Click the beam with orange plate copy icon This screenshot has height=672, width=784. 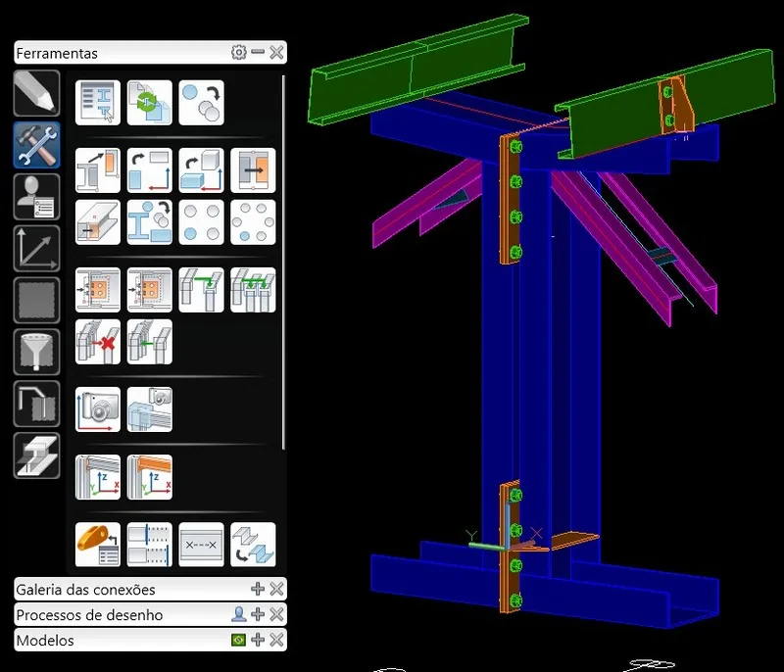97,170
